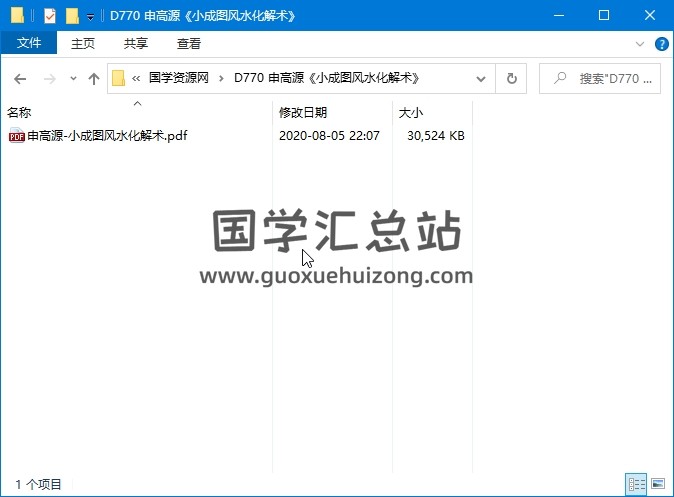674x497 pixels.
Task: Expand the recent locations dropdown
Action: pyautogui.click(x=73, y=78)
